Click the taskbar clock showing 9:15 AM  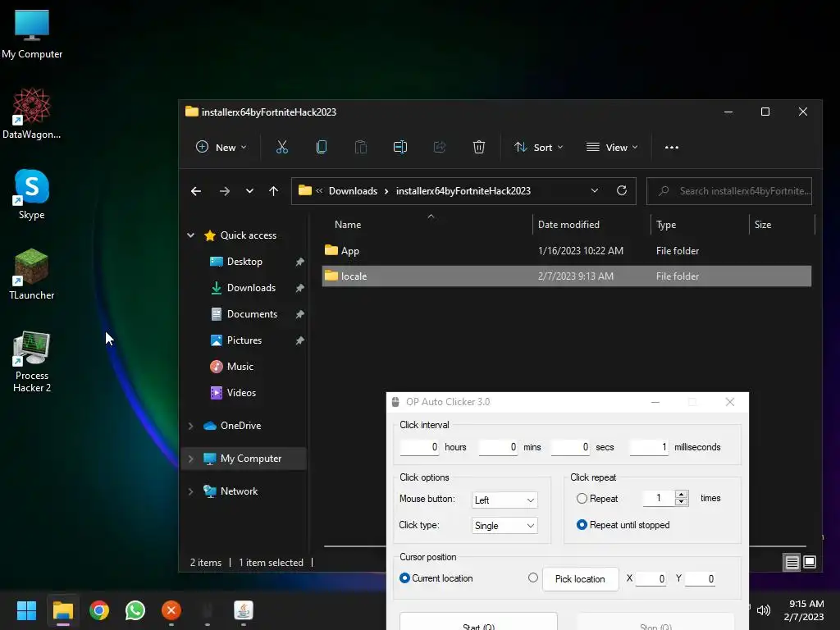(x=804, y=610)
